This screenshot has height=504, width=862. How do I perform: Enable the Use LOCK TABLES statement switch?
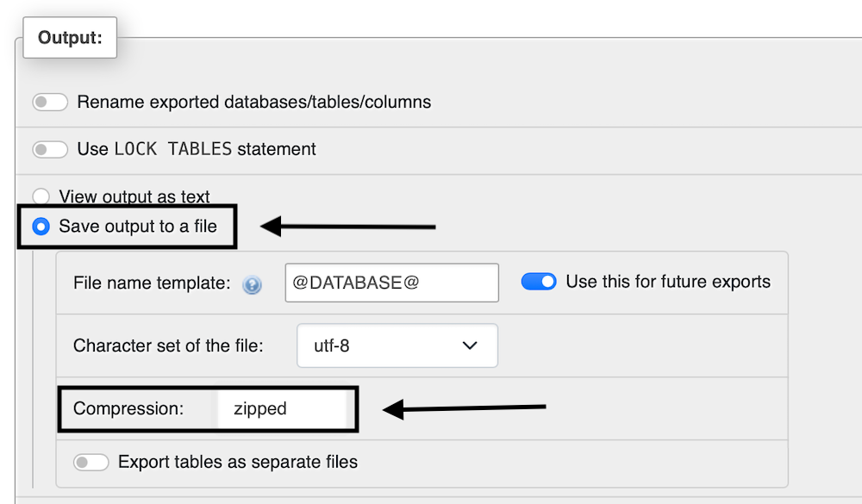[x=50, y=150]
